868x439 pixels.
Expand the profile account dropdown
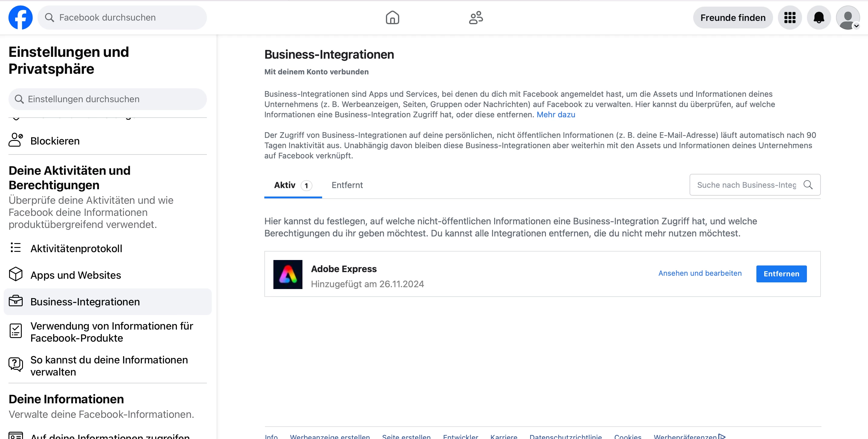pos(848,18)
